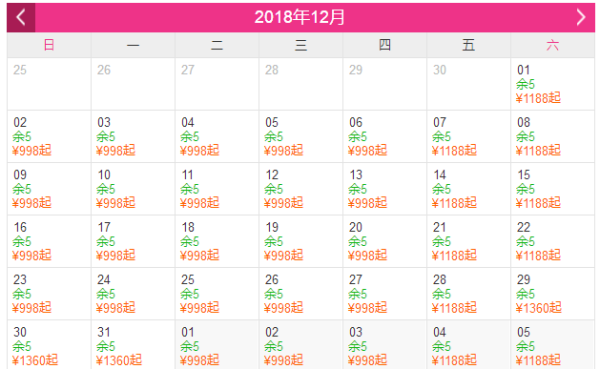Click greyed-out November 27 cell
The image size is (600, 369).
pos(217,84)
